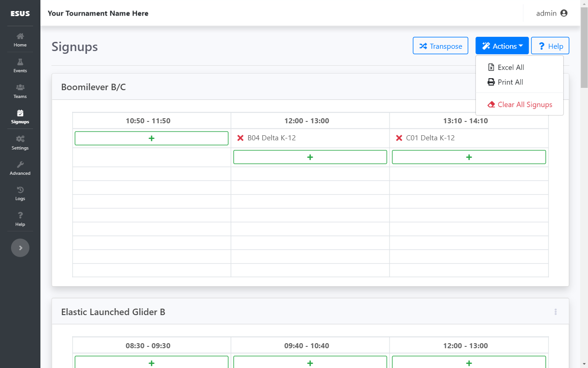
Task: Click the Transpose button
Action: 440,46
